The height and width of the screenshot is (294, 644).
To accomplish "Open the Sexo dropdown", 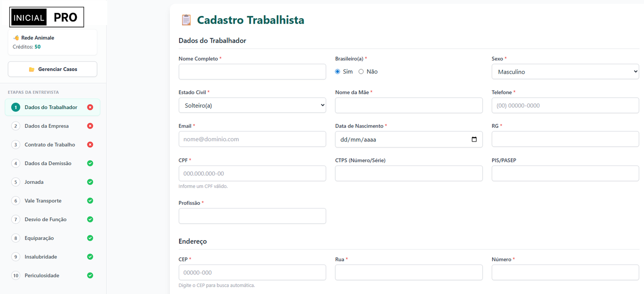I will pos(565,72).
